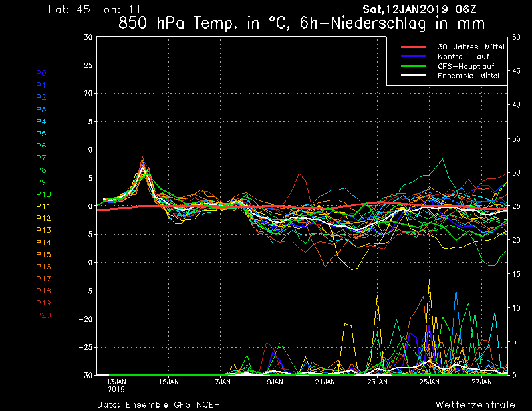Image resolution: width=532 pixels, height=411 pixels.
Task: Select the 23JAN date on the x-axis
Action: point(378,382)
